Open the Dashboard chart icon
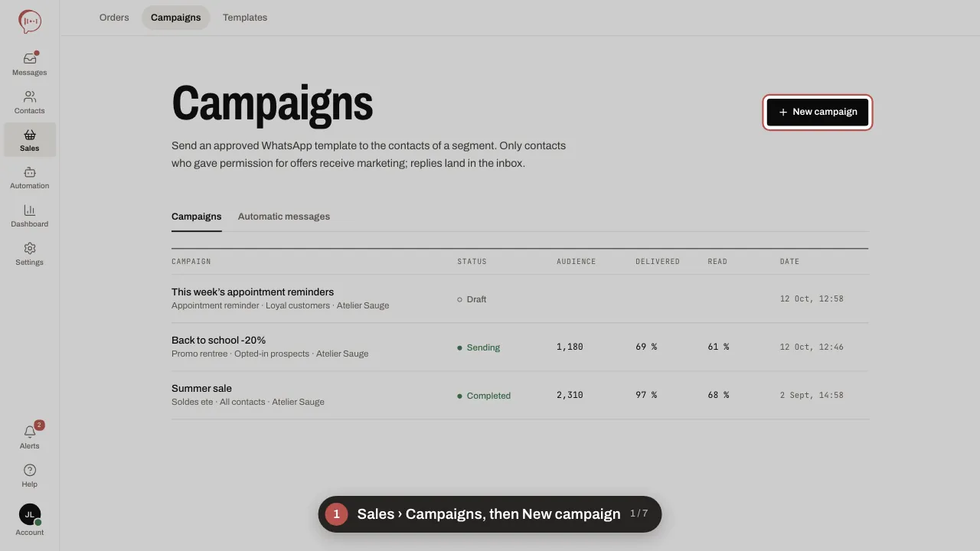 click(30, 210)
